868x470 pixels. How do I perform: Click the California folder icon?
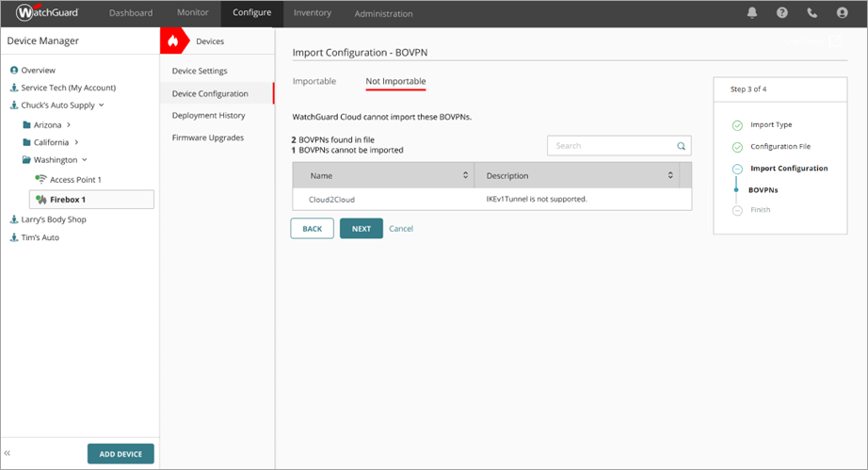[x=26, y=142]
